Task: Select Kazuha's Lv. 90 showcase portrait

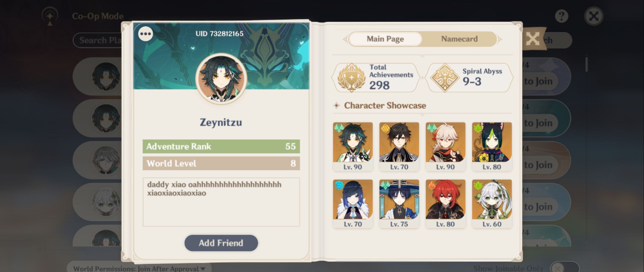Action: click(x=445, y=146)
